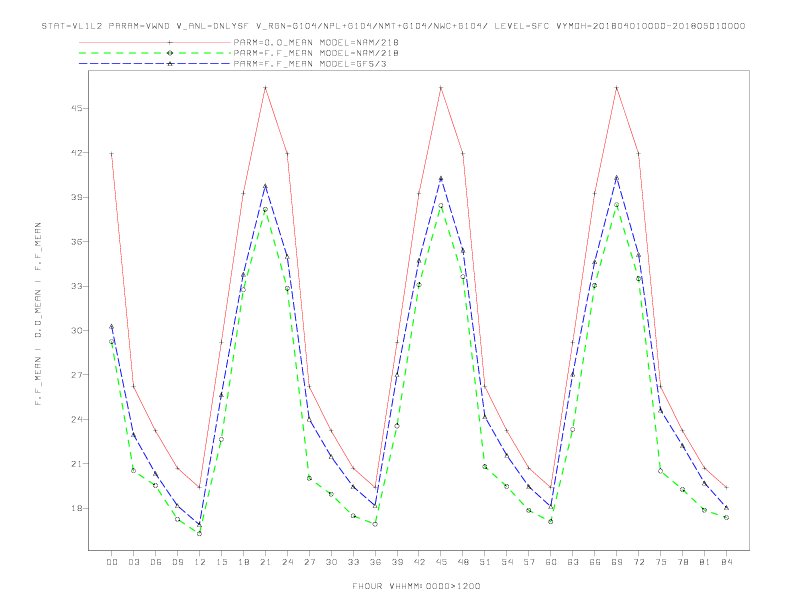Viewport: 792px width, 612px height.
Task: Click x-axis title FHOUR VHHMM:0000>1200
Action: pyautogui.click(x=416, y=586)
